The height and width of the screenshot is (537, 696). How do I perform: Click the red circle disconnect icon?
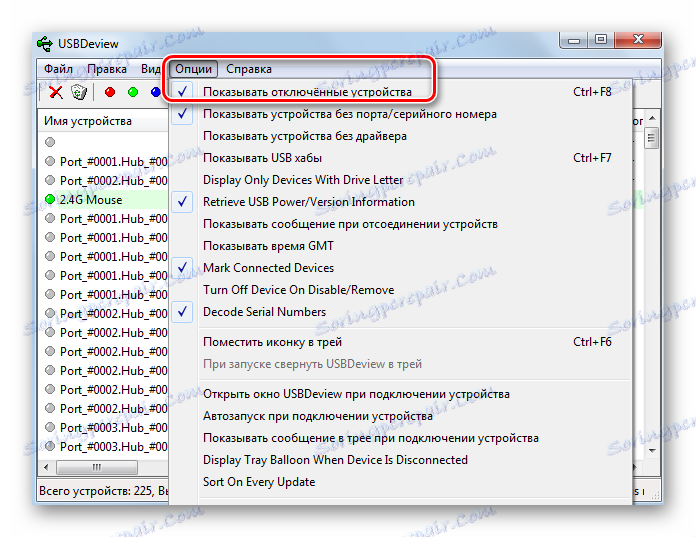coord(110,92)
